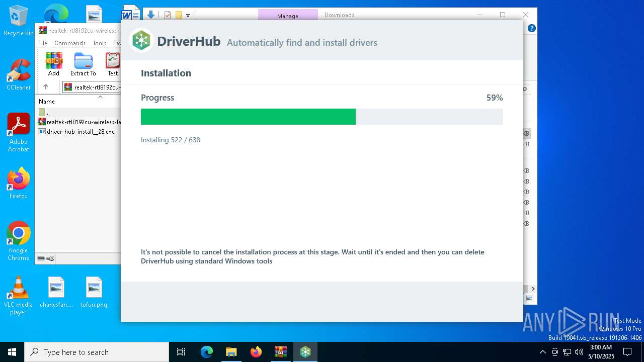Open the Tools menu in WinRAR
644x362 pixels.
coord(99,43)
